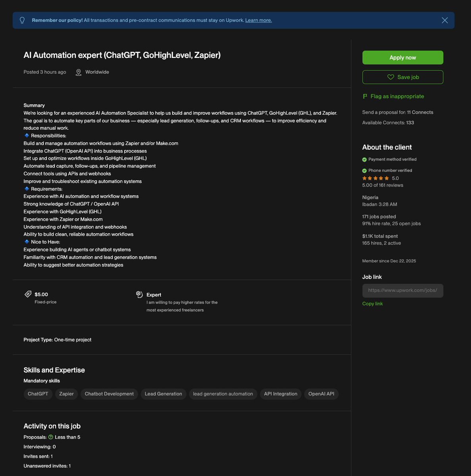Click the 165 hires, 2 active text
Screen dimensions: 471x476
pyautogui.click(x=382, y=243)
